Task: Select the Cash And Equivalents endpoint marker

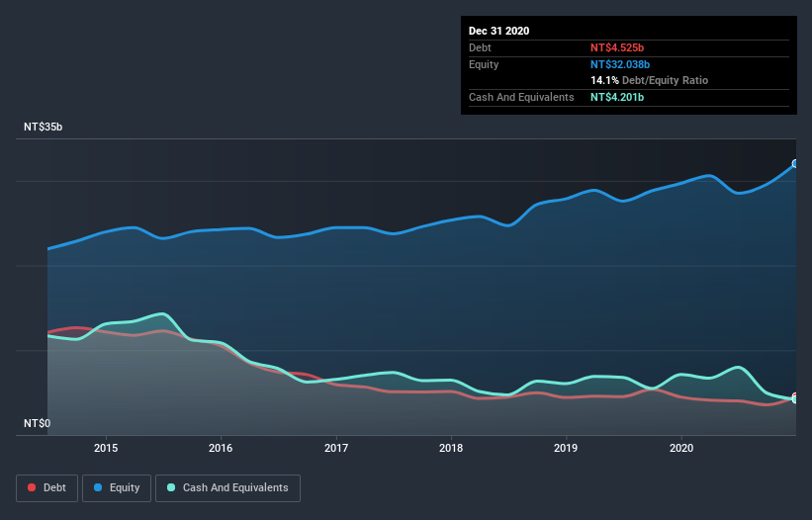Action: click(795, 399)
